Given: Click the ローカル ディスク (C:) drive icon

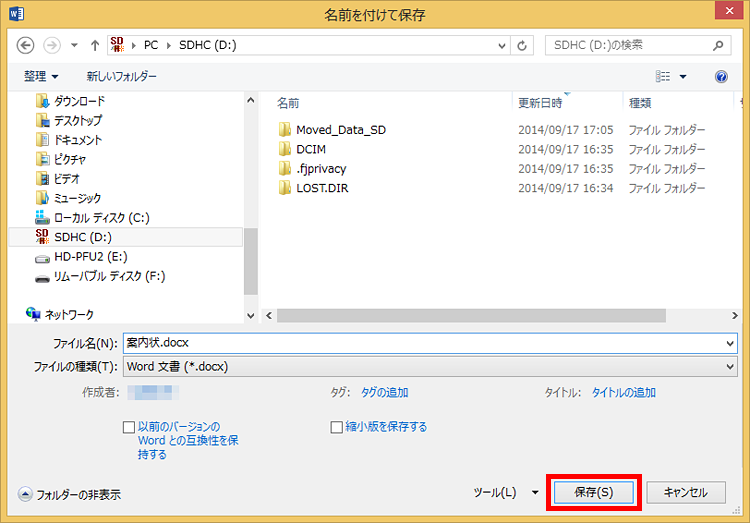Looking at the screenshot, I should pyautogui.click(x=42, y=218).
